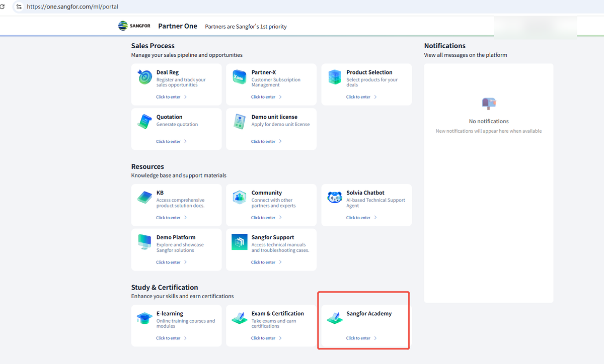This screenshot has width=604, height=364.
Task: Open the site information icon beside the URL
Action: click(19, 7)
